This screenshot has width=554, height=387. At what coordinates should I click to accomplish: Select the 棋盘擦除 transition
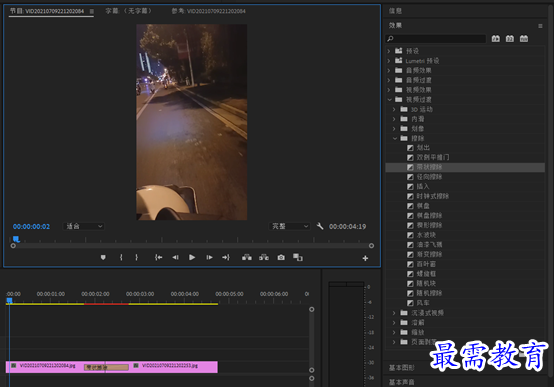pyautogui.click(x=429, y=216)
